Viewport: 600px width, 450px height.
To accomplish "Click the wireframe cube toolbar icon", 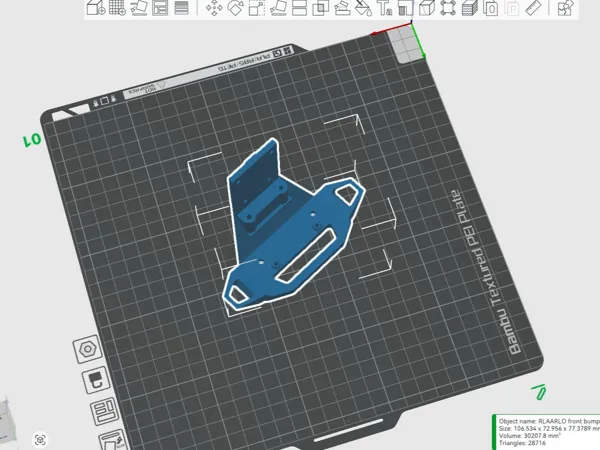I will click(427, 8).
